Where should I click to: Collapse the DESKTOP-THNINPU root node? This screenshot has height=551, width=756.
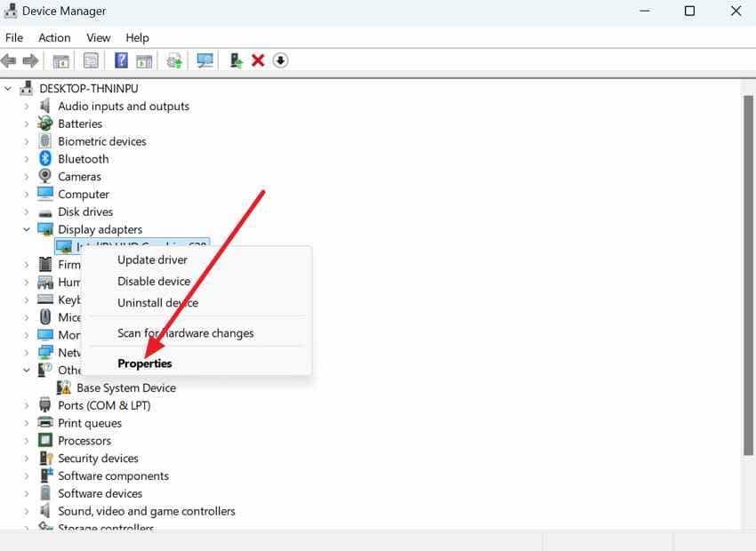(x=8, y=89)
